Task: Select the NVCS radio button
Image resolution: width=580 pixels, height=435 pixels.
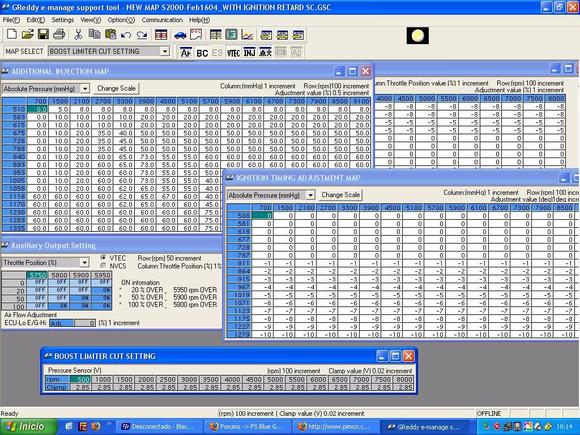Action: pos(103,266)
